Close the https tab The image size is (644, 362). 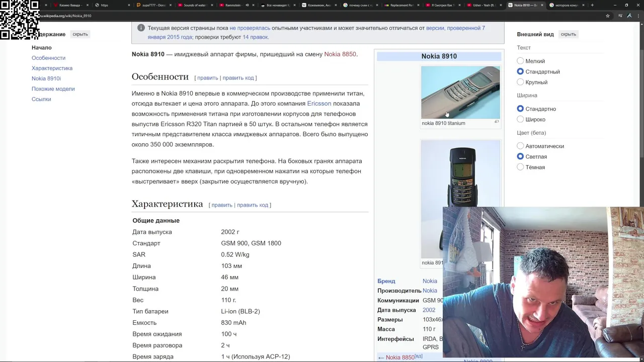pos(129,5)
